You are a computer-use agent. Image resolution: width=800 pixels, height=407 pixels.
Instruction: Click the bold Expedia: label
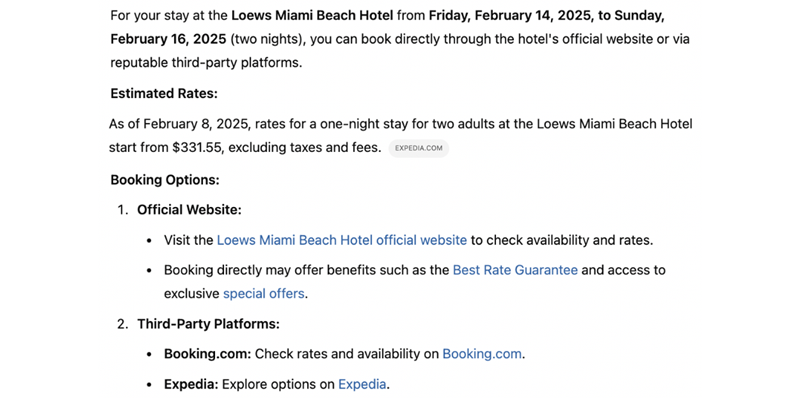coord(191,384)
